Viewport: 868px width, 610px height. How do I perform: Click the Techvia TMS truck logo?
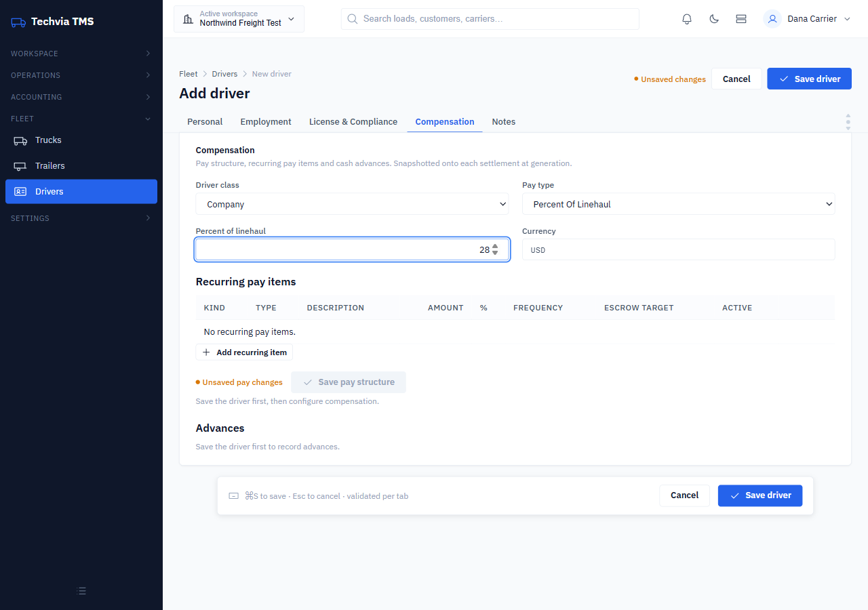pyautogui.click(x=18, y=22)
